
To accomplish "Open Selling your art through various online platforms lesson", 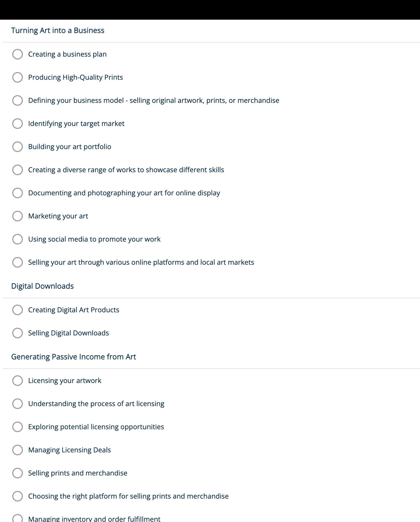I will tap(141, 262).
